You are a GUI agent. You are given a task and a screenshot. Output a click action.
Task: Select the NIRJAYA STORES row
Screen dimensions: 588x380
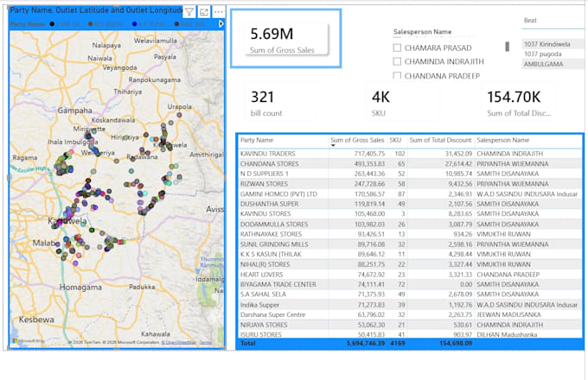(410, 325)
